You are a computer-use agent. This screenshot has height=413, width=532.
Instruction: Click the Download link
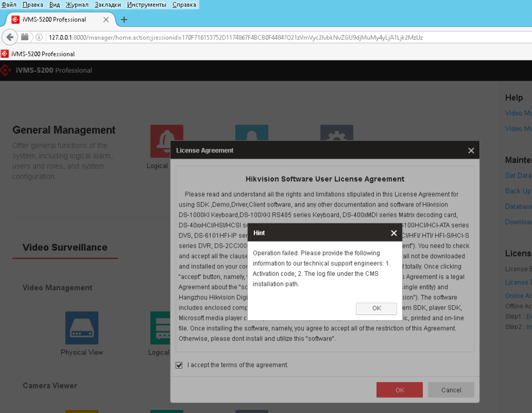point(518,221)
